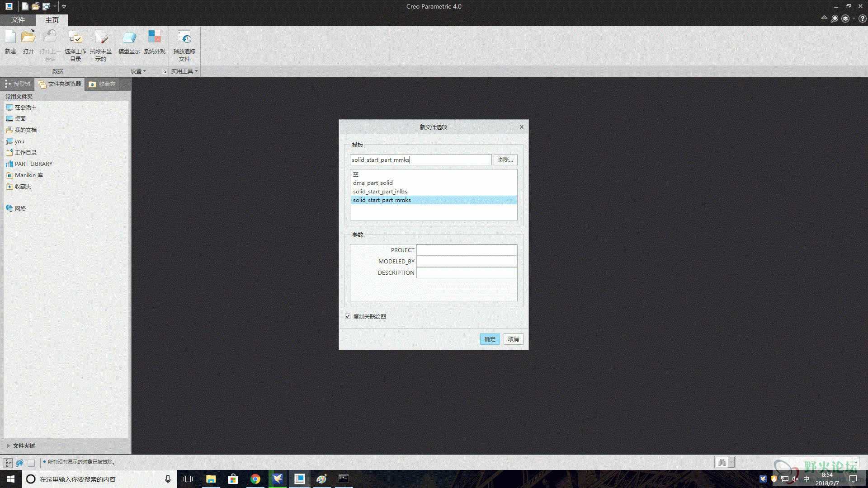Click quick access open folder icon
The height and width of the screenshot is (488, 868).
click(35, 6)
